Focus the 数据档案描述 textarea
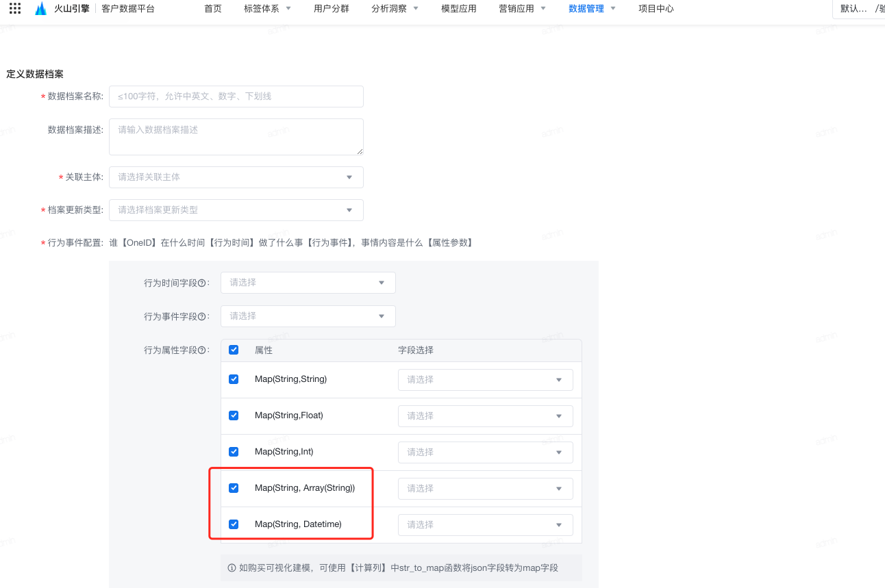The image size is (885, 588). click(236, 137)
